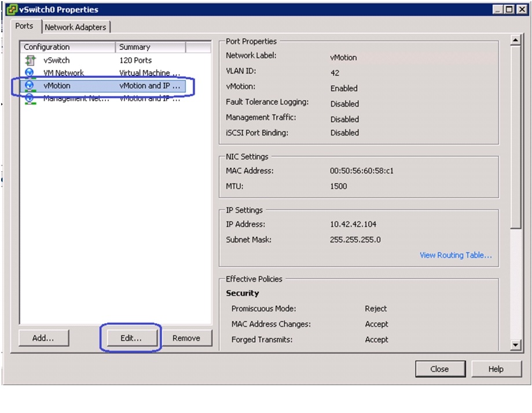Switch to the Ports tab
This screenshot has width=532, height=413.
pyautogui.click(x=24, y=26)
